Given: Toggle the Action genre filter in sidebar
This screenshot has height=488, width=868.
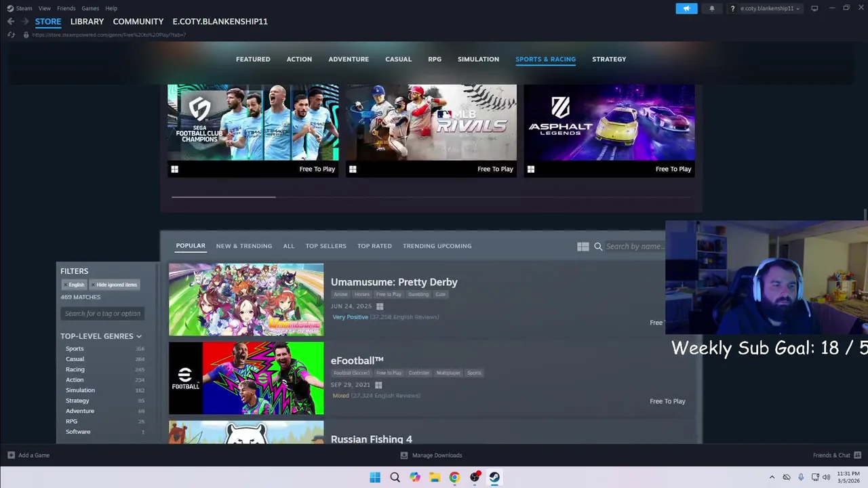Looking at the screenshot, I should (75, 380).
